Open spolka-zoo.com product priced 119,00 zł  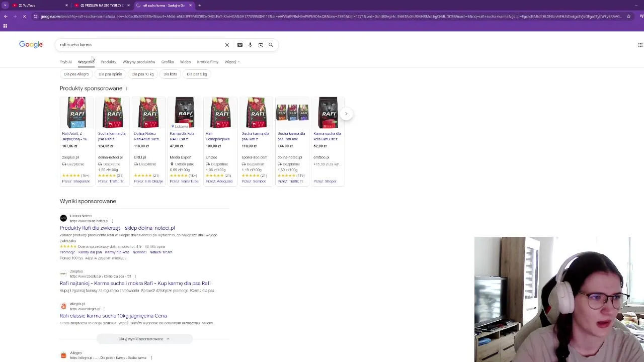click(256, 141)
